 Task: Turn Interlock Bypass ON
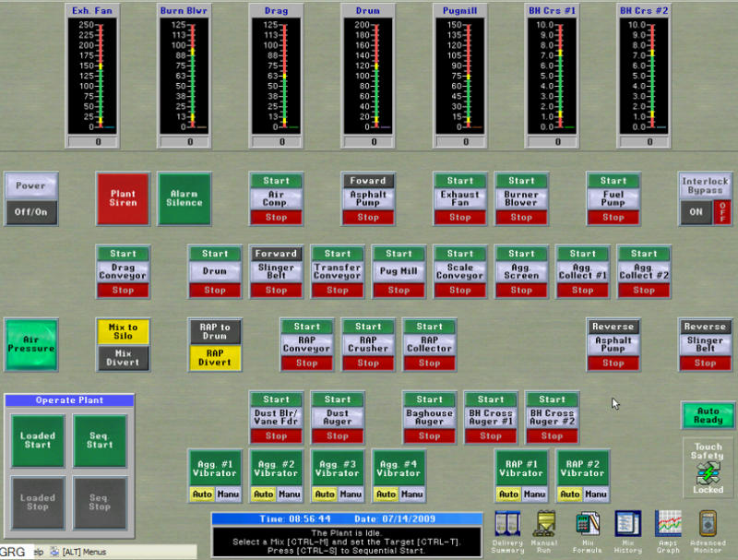click(697, 210)
